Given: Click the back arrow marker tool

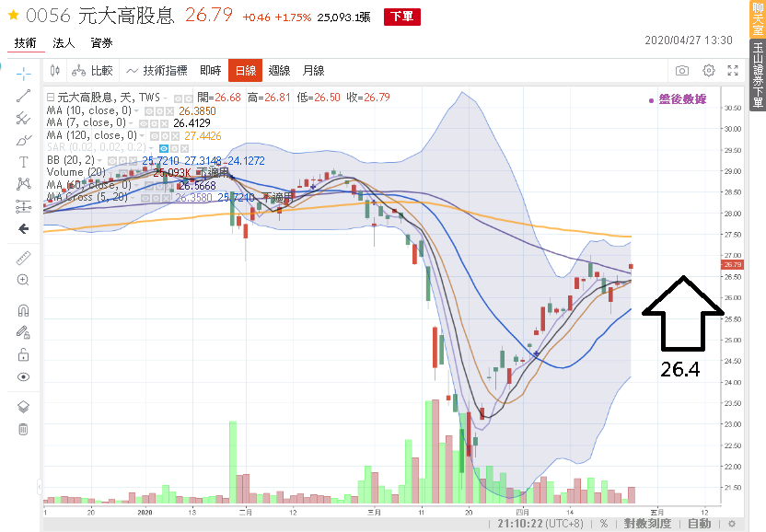Looking at the screenshot, I should click(x=23, y=228).
